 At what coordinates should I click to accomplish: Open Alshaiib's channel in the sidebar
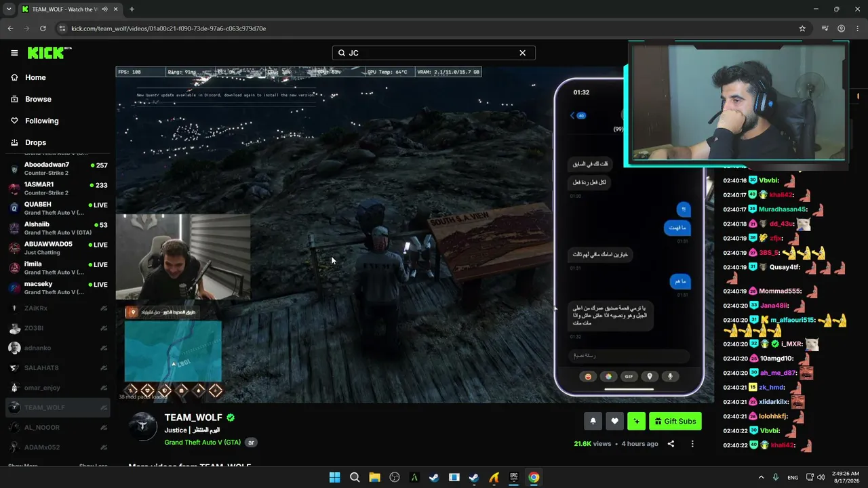tap(58, 228)
